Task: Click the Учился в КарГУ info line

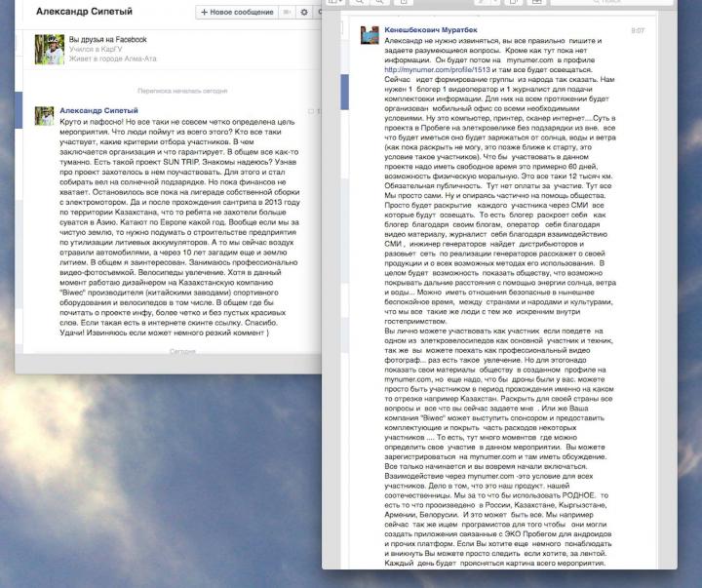Action: pyautogui.click(x=96, y=50)
